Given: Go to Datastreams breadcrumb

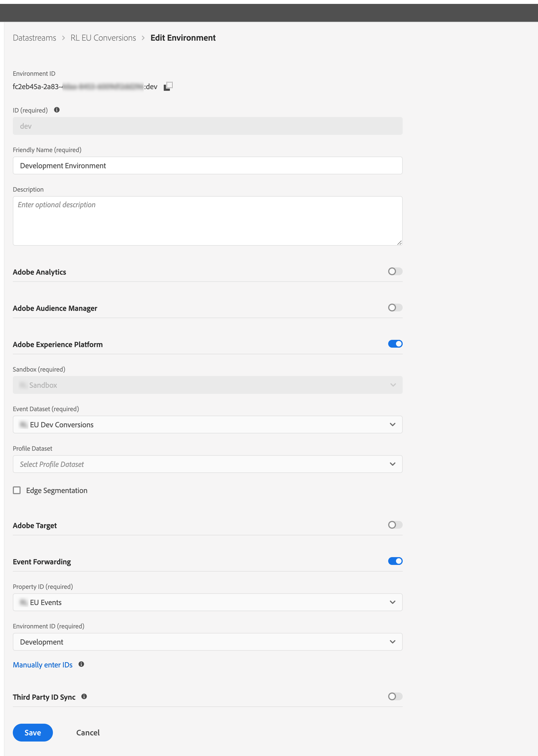Looking at the screenshot, I should 35,38.
